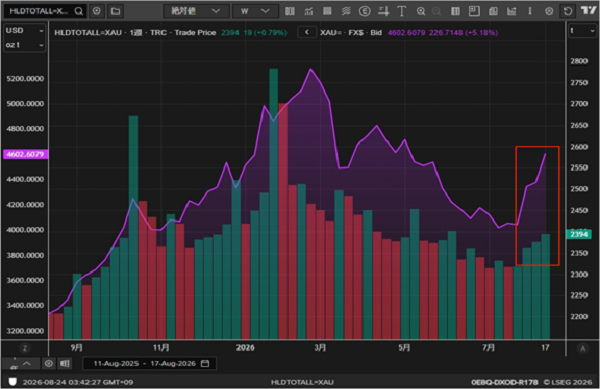Click the zoom in magnifier icon
The width and height of the screenshot is (600, 389).
pyautogui.click(x=421, y=11)
